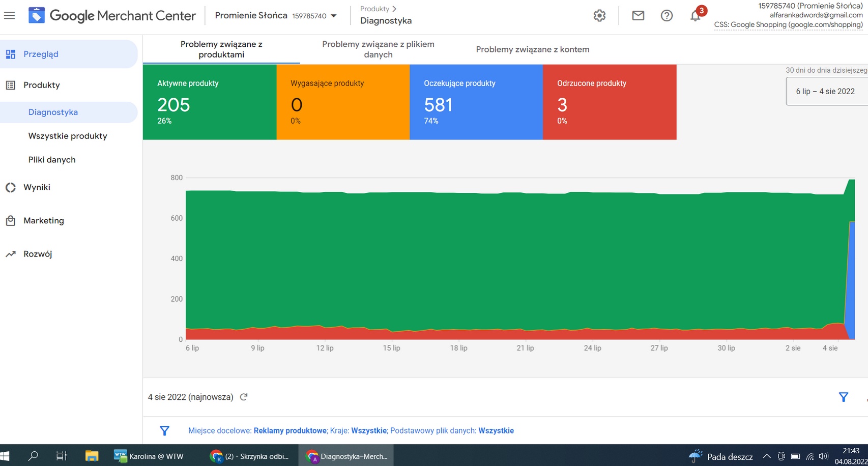This screenshot has height=466, width=868.
Task: Go to Pliki danych in sidebar
Action: click(52, 160)
